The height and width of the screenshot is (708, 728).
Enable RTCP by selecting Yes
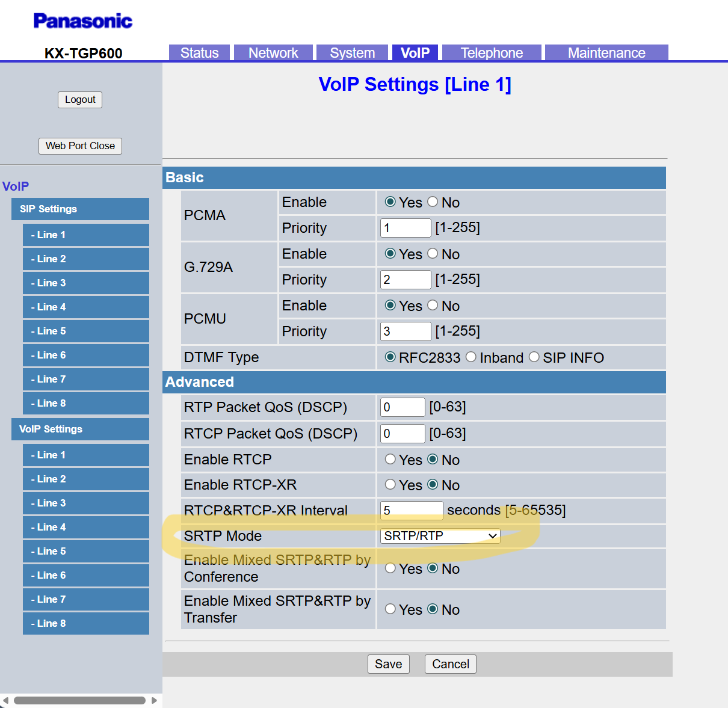pyautogui.click(x=390, y=460)
